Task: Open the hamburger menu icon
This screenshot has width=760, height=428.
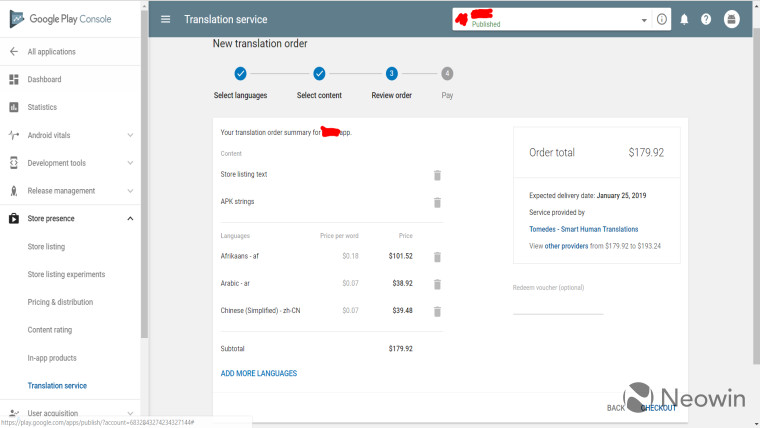Action: pyautogui.click(x=165, y=19)
